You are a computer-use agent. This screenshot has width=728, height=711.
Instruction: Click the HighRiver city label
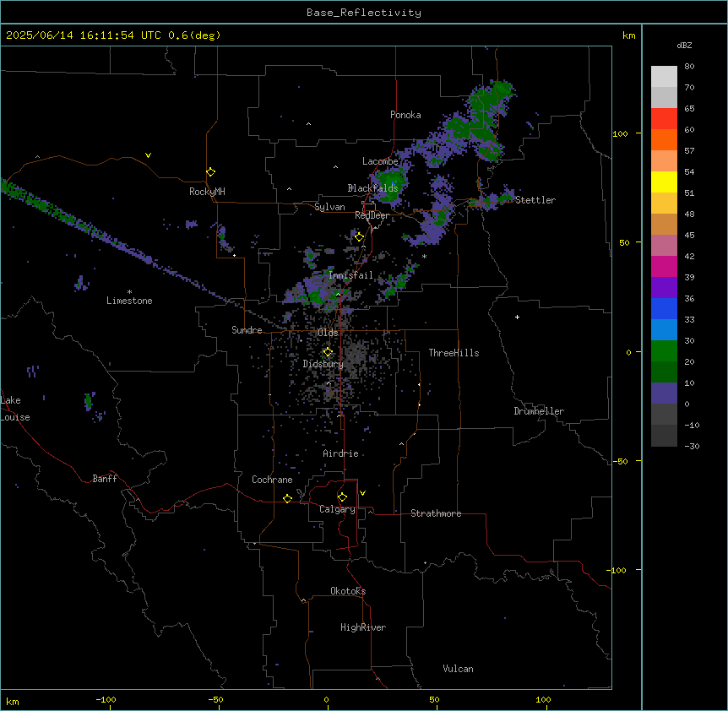pyautogui.click(x=363, y=627)
